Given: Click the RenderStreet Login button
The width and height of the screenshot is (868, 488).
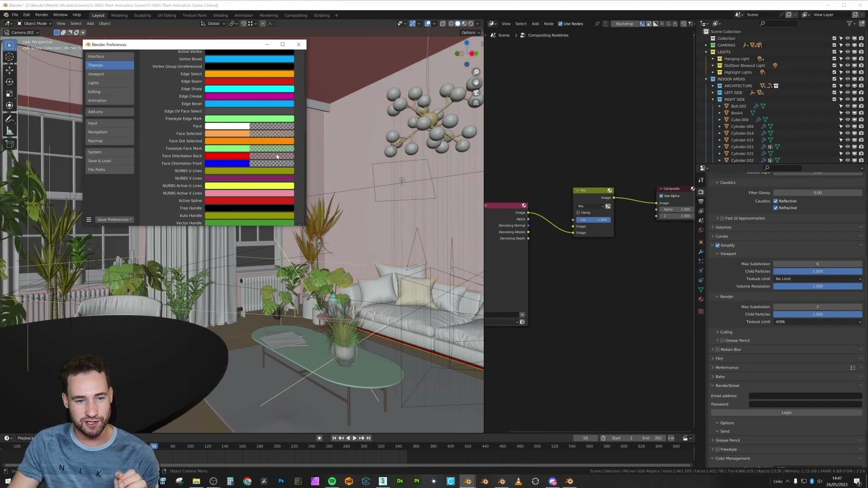Looking at the screenshot, I should 786,413.
